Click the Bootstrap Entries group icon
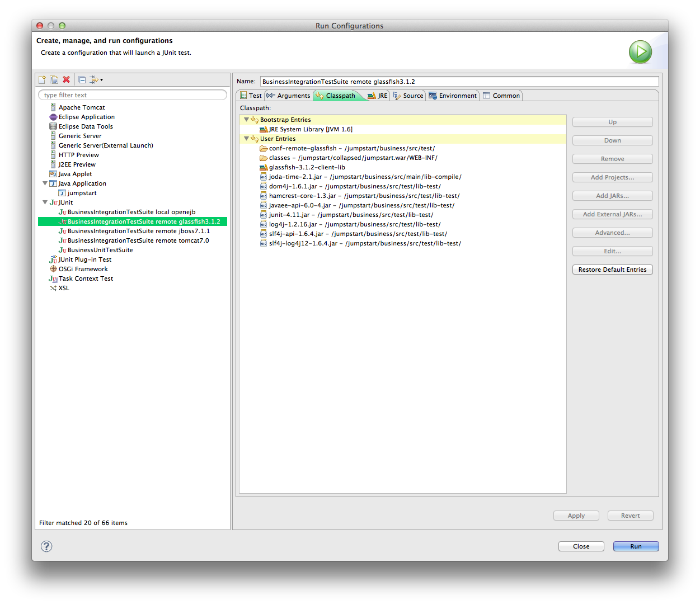This screenshot has width=700, height=605. point(255,120)
